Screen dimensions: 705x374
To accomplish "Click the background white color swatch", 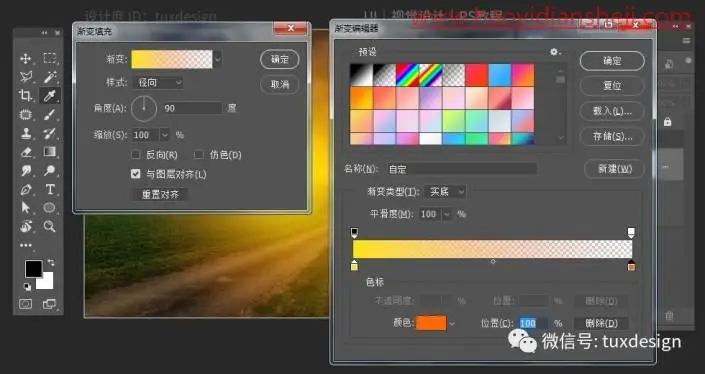I will pos(47,283).
